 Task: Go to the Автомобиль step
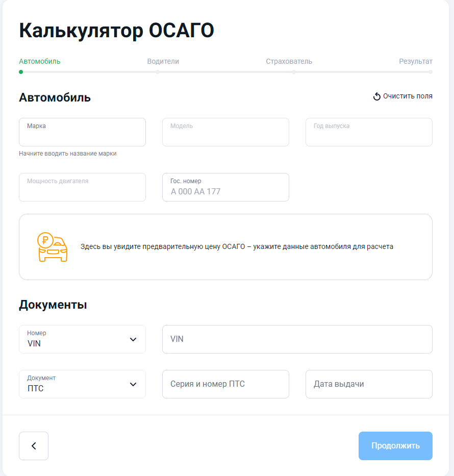point(40,61)
